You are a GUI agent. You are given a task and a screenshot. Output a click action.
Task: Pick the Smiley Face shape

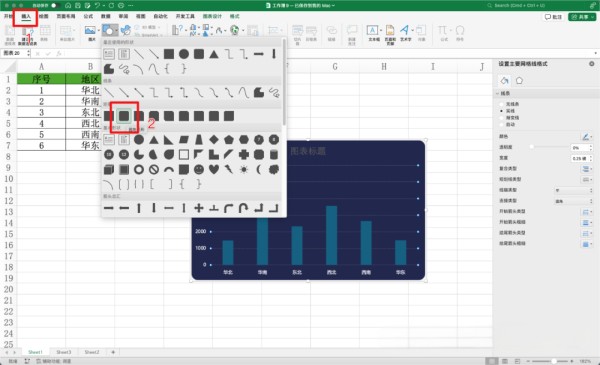(199, 169)
